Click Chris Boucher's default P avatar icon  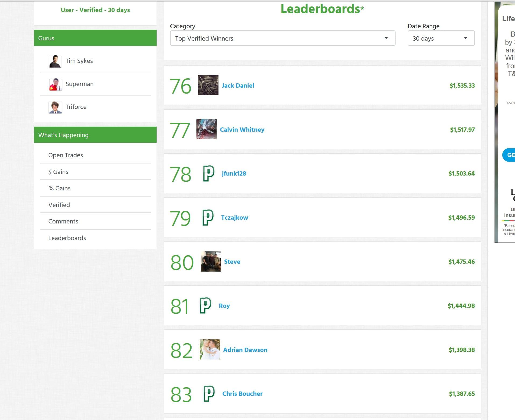209,394
